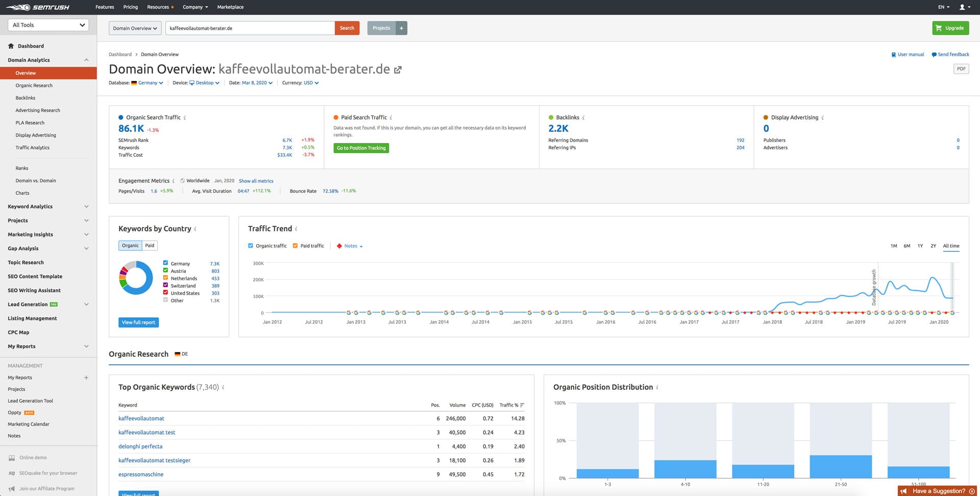Click the Keywords by Country donut chart
The height and width of the screenshot is (496, 980).
click(x=136, y=278)
